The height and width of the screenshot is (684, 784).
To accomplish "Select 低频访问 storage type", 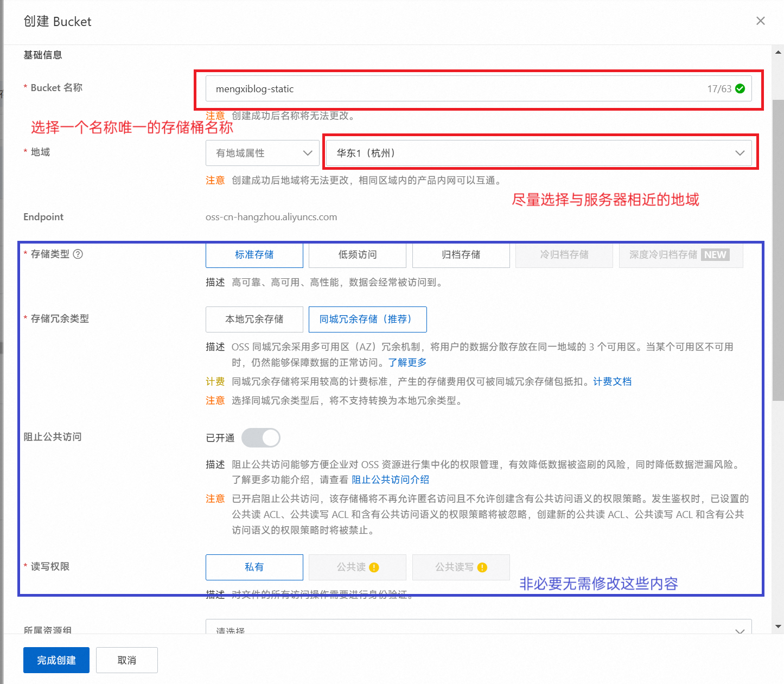I will (x=357, y=255).
